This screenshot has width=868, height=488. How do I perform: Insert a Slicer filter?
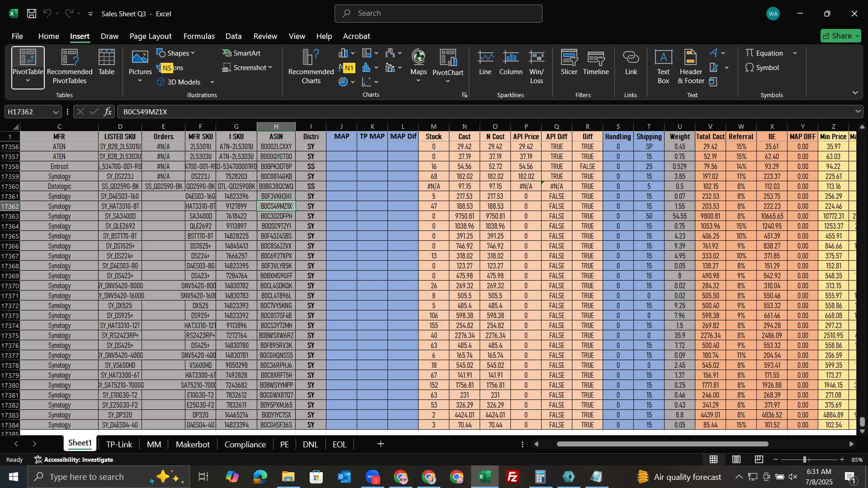pos(569,63)
